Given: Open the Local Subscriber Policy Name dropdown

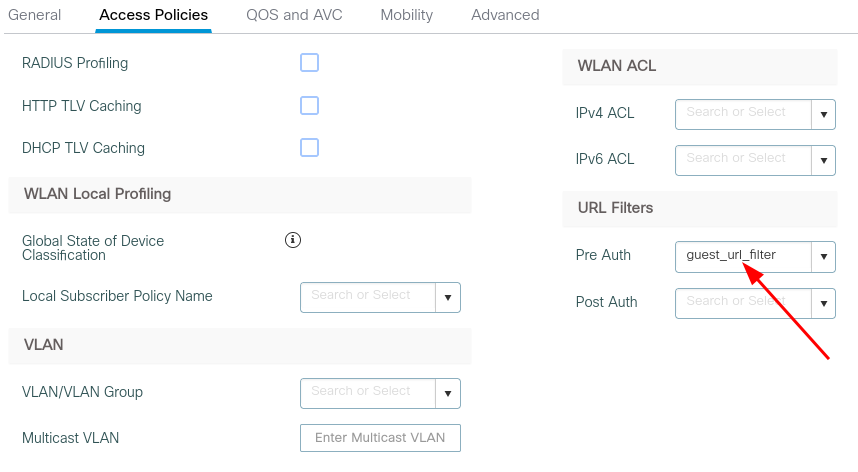Looking at the screenshot, I should [448, 297].
